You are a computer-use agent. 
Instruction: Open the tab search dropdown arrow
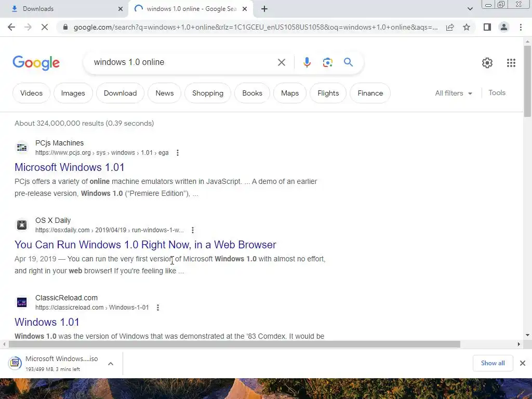point(470,9)
